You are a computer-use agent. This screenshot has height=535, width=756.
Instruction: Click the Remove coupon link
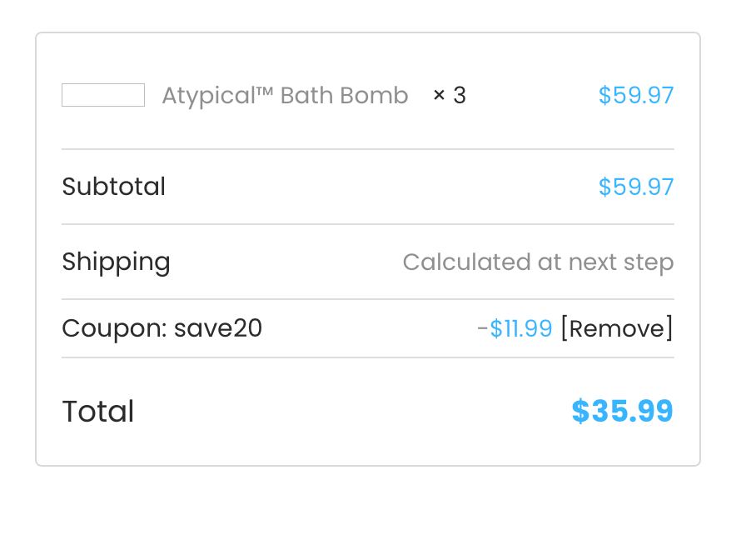pos(617,328)
